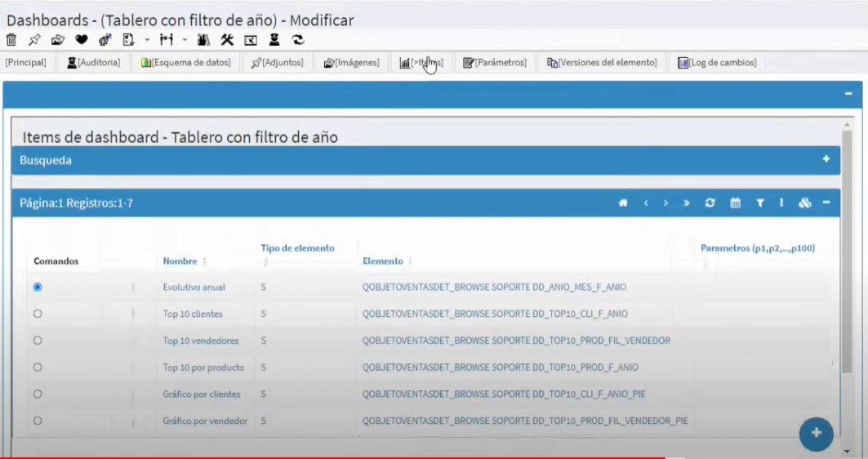The image size is (868, 459).
Task: Open the [Log de cambios] tab
Action: point(718,63)
